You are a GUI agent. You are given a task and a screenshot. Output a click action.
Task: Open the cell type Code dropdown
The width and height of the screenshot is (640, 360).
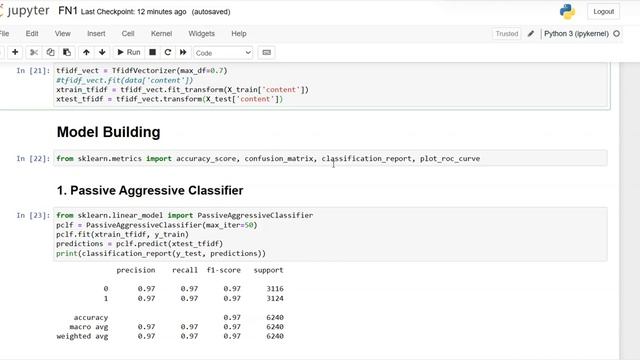click(x=223, y=53)
